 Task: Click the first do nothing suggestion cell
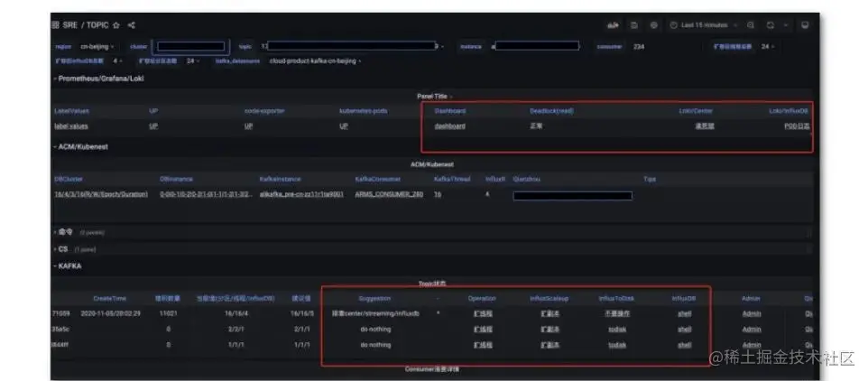[x=375, y=329]
